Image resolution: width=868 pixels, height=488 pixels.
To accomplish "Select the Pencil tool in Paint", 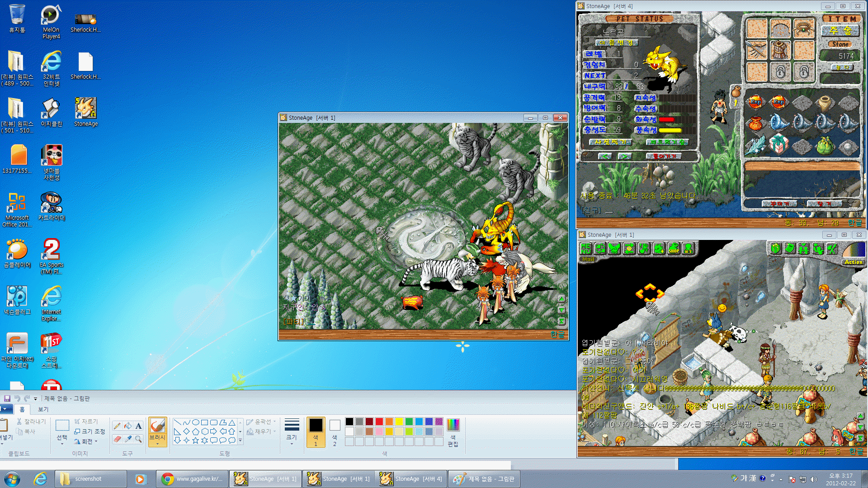I will point(118,426).
